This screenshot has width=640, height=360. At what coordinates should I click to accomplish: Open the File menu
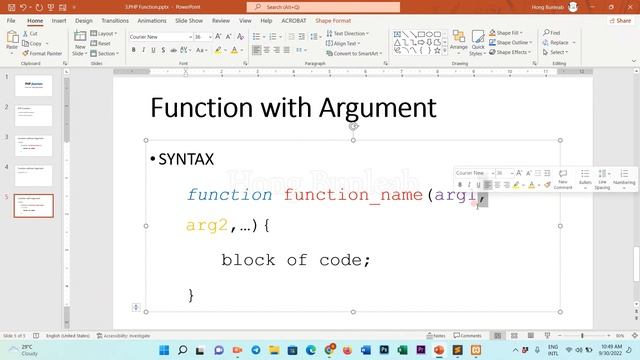(11, 20)
